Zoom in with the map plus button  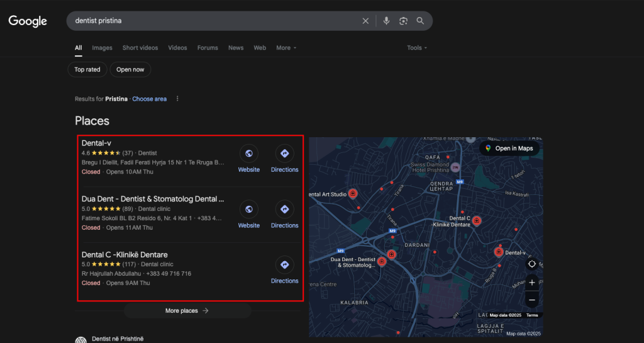(532, 283)
